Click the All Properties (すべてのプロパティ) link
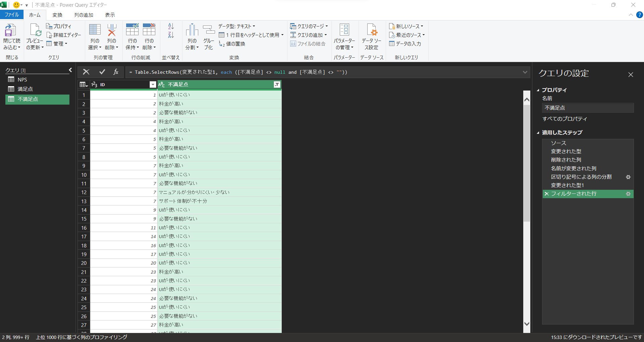644x342 pixels. [x=565, y=119]
